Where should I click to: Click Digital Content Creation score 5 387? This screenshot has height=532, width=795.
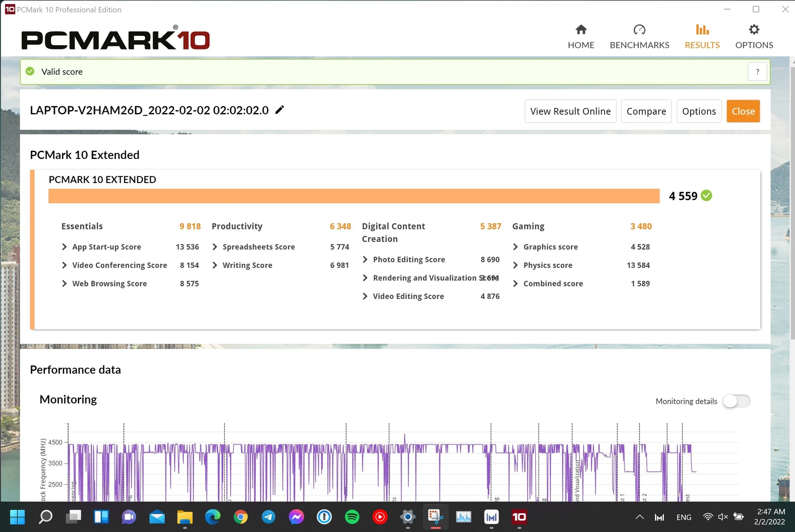pos(491,226)
